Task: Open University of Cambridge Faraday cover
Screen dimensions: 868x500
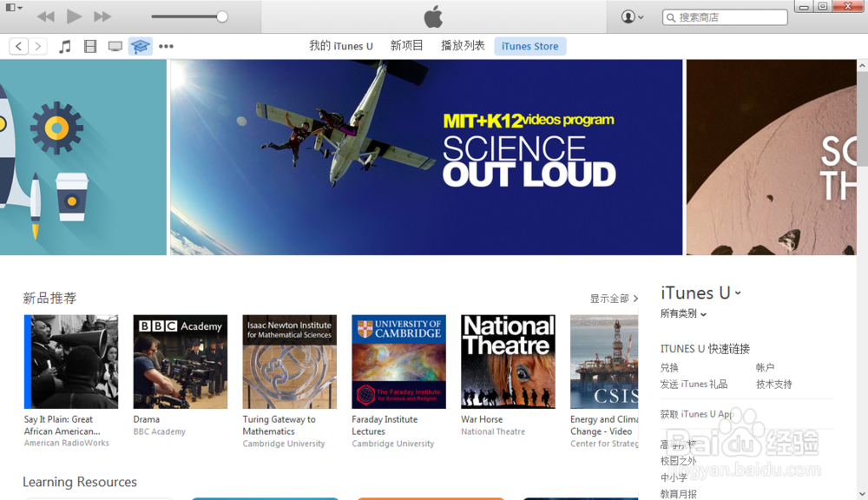Action: [x=398, y=362]
